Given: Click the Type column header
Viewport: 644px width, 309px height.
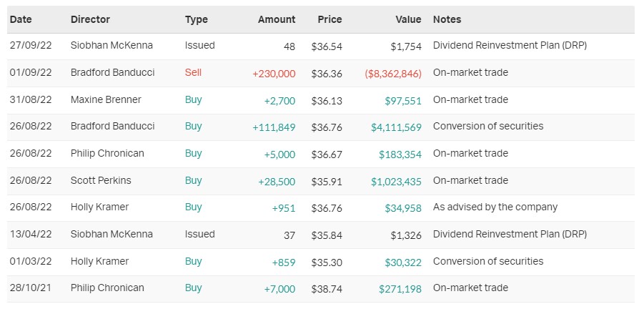Looking at the screenshot, I should [196, 19].
